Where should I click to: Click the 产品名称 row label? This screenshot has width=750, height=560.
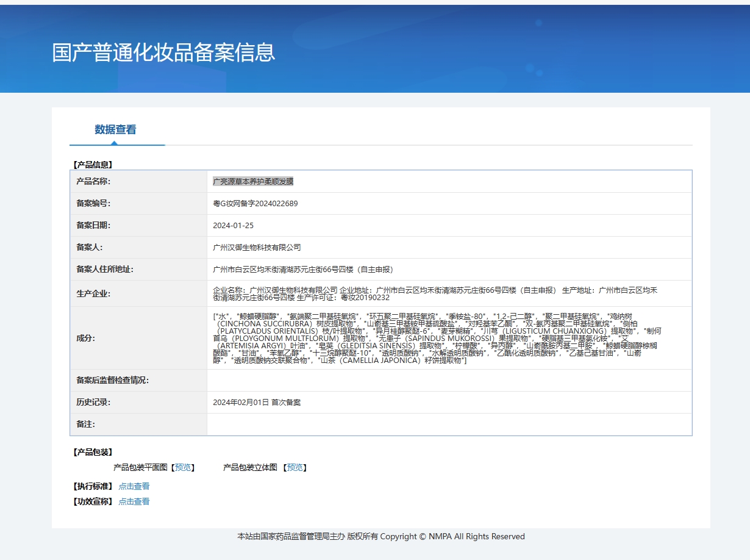click(93, 182)
